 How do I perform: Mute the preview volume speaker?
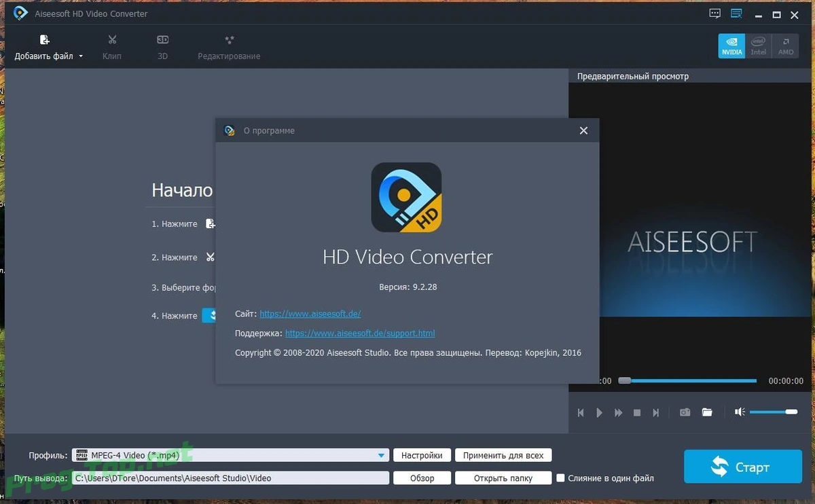(x=740, y=412)
